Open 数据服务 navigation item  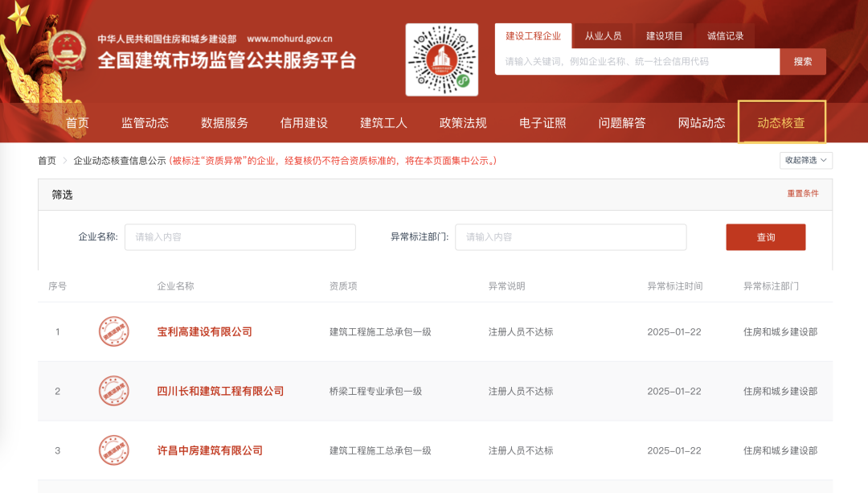(x=224, y=123)
